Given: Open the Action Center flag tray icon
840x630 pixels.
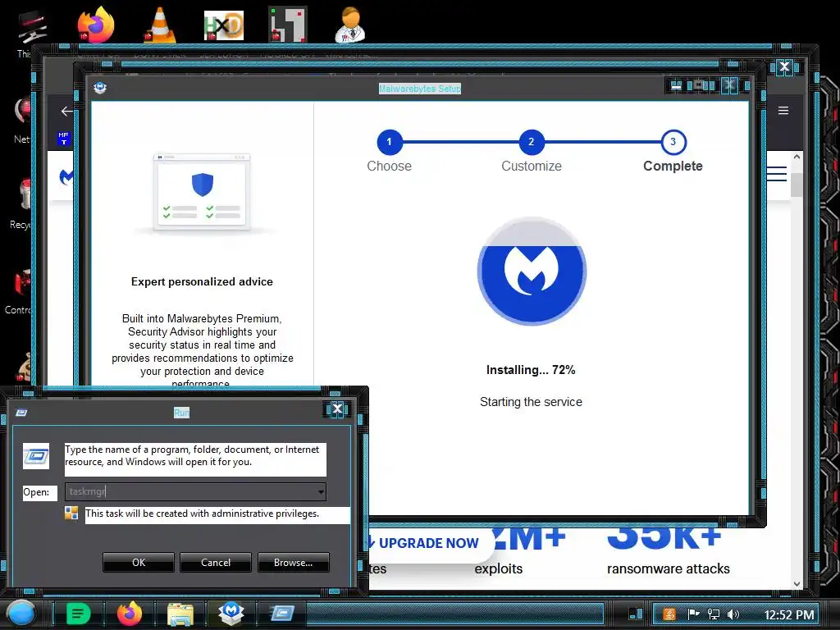Looking at the screenshot, I should tap(693, 614).
